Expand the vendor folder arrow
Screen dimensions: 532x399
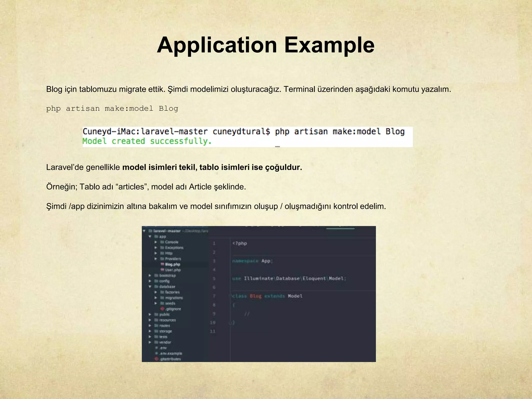pyautogui.click(x=150, y=342)
